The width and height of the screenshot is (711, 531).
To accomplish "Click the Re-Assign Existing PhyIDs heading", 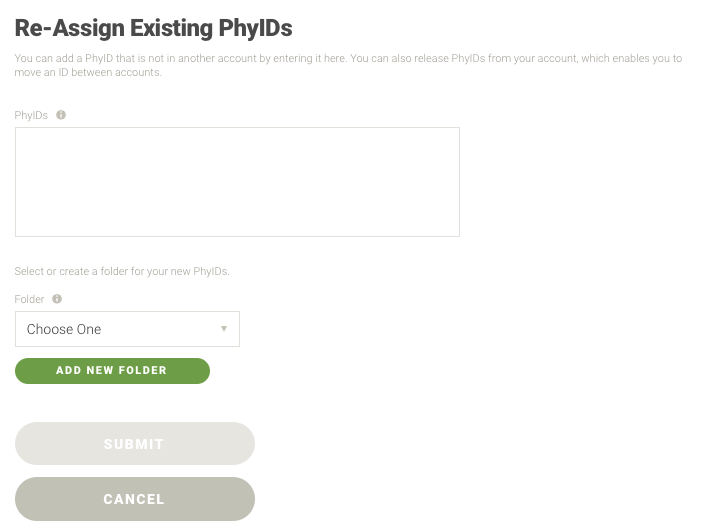I will pos(153,28).
